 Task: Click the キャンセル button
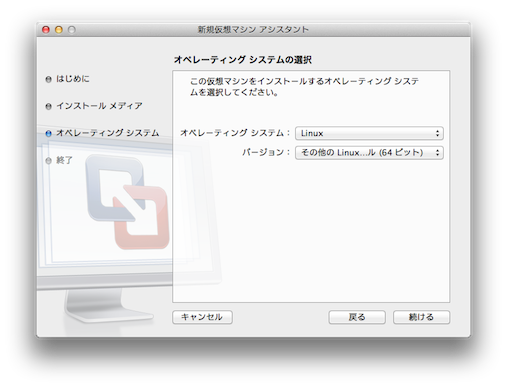tap(202, 317)
